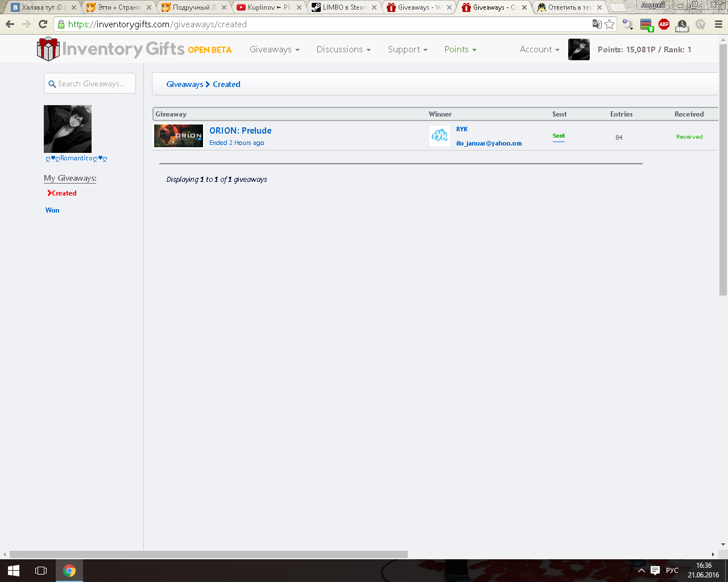The image size is (728, 582).
Task: Open the Won giveaways link
Action: [52, 210]
